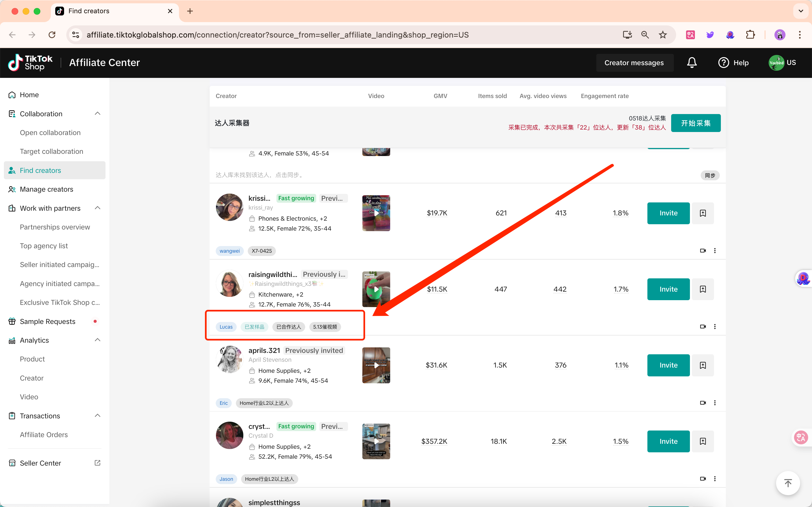Open Help in the header
812x507 pixels.
tap(734, 63)
